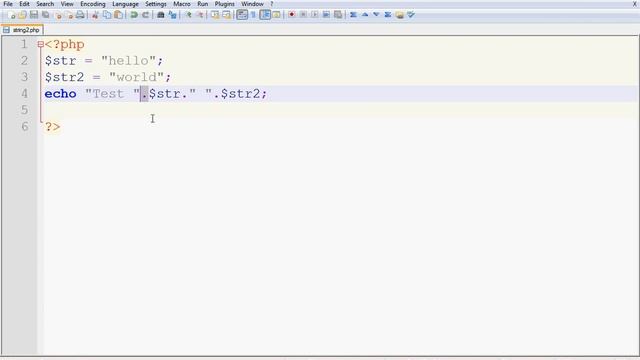This screenshot has height=360, width=640.
Task: Toggle the Indent Guide toolbar button
Action: pos(265,15)
